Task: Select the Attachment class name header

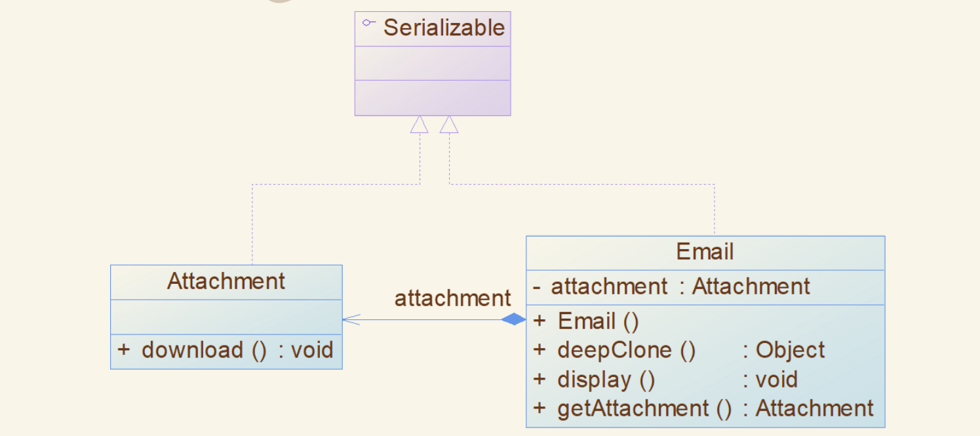Action: 226,281
